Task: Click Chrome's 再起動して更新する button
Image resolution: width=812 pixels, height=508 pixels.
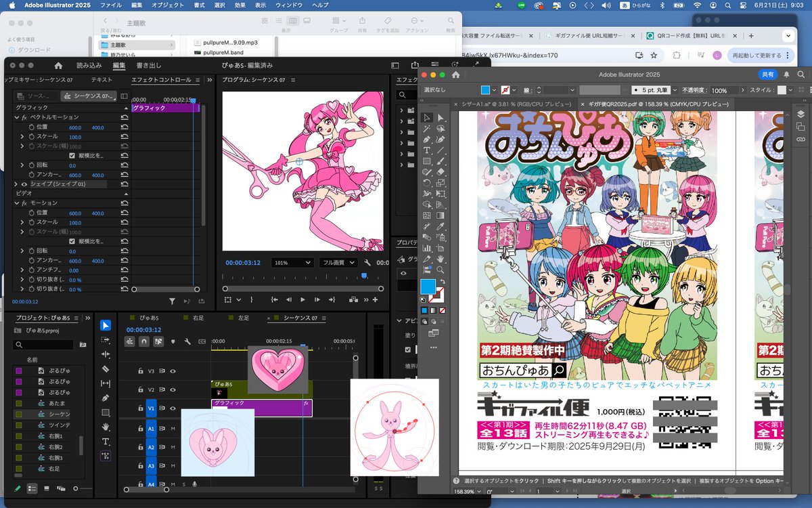Action: [761, 56]
